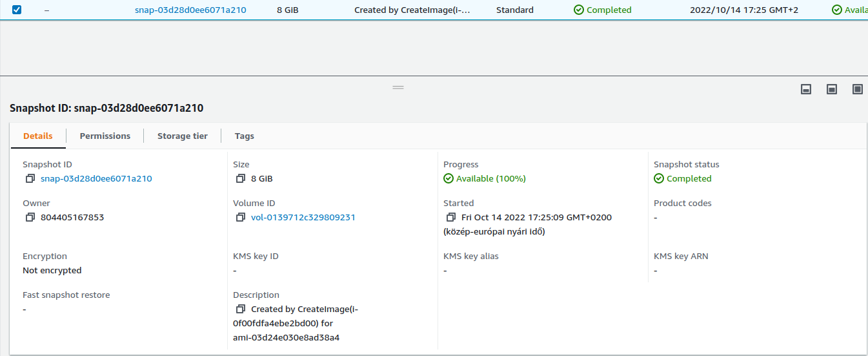Expand details panel to full-screen icon
Viewport: 868px width, 356px height.
[857, 89]
